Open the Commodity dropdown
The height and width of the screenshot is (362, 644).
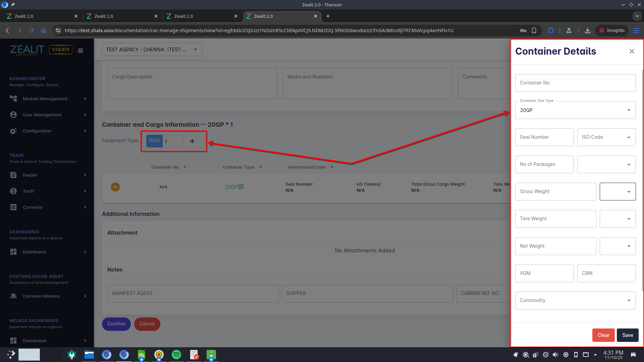click(575, 301)
